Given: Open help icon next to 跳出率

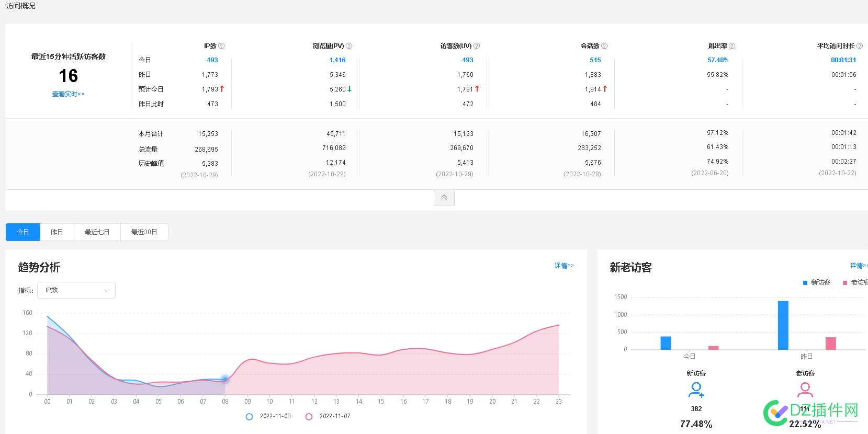Looking at the screenshot, I should 732,46.
